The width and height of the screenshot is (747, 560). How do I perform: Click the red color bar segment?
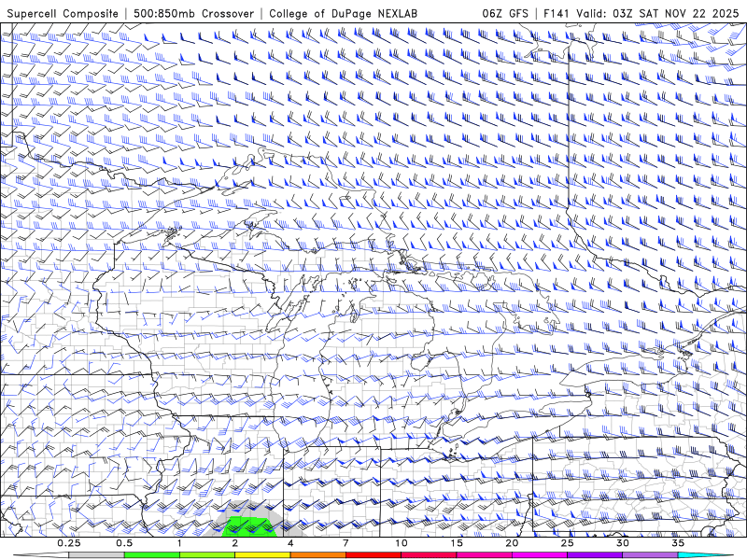[x=373, y=555]
